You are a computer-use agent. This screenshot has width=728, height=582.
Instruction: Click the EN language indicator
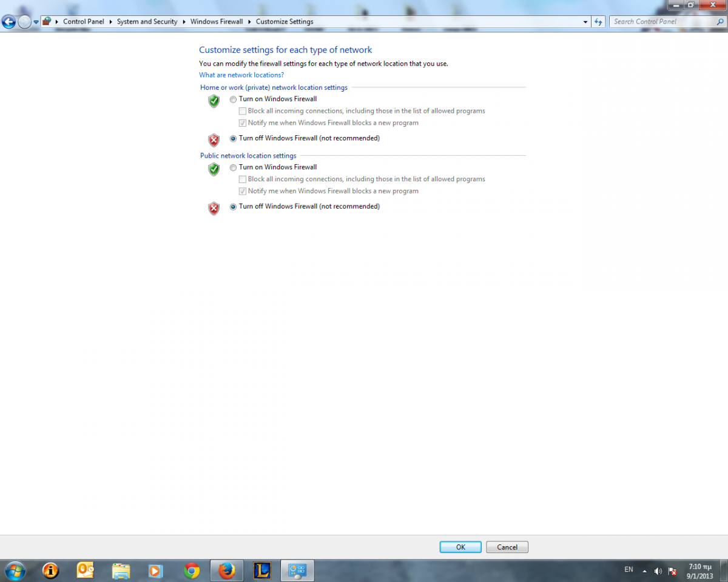629,570
